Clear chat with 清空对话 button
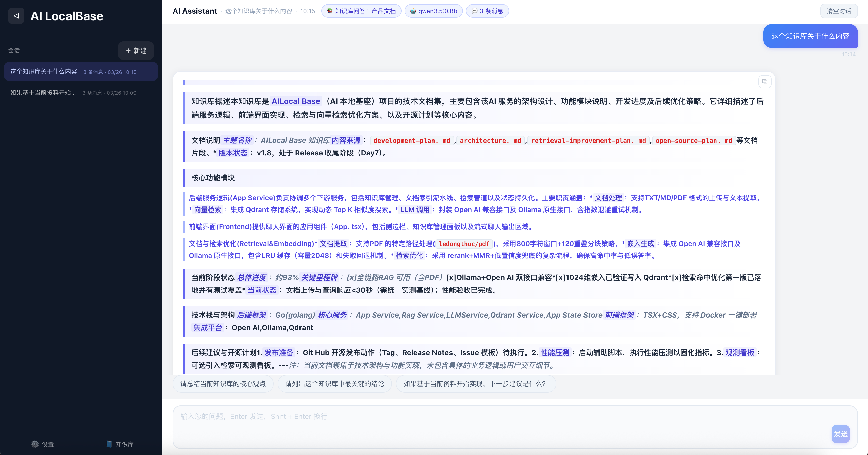 839,11
